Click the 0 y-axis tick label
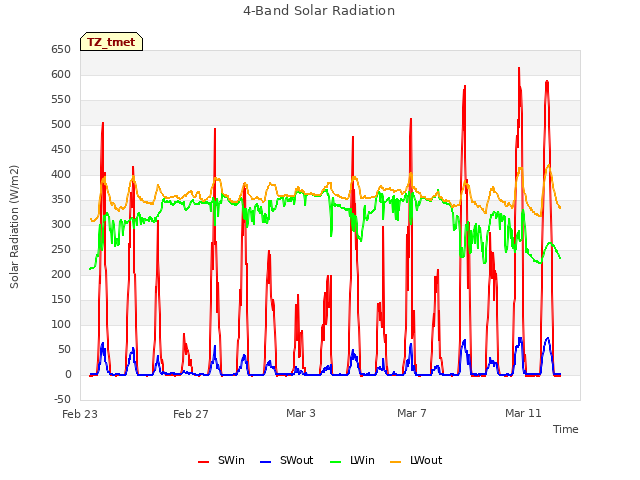This screenshot has height=480, width=640. point(69,375)
